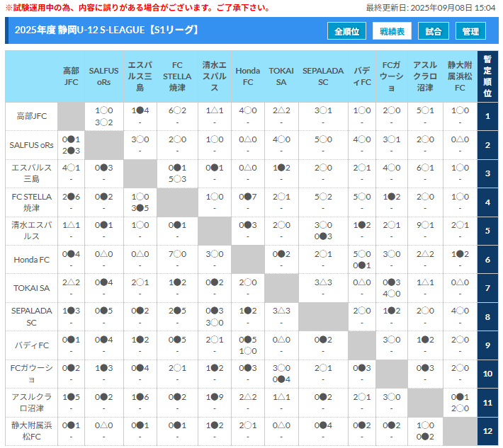Click the アスルクラロ沼津 row header

point(31,403)
